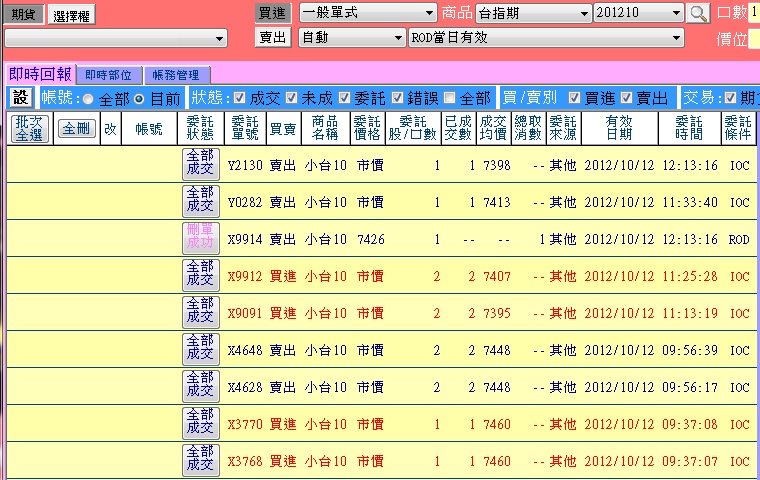Screen dimensions: 760x480
Task: Switch to the 即時部位 tab
Action: (x=109, y=75)
